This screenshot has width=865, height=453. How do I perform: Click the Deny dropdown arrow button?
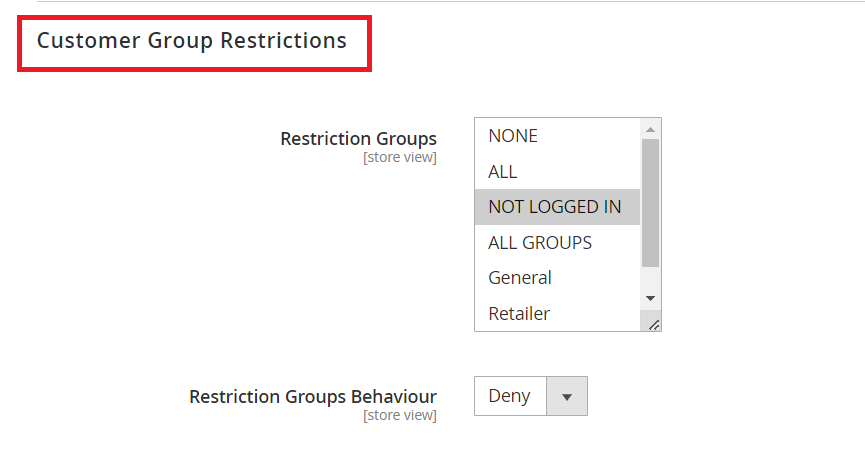point(567,396)
